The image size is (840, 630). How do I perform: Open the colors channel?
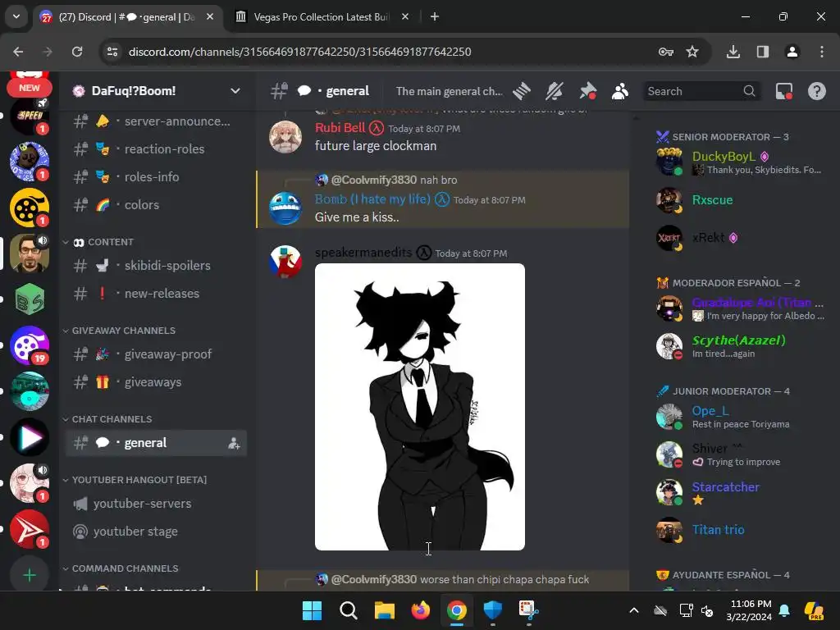pos(156,204)
